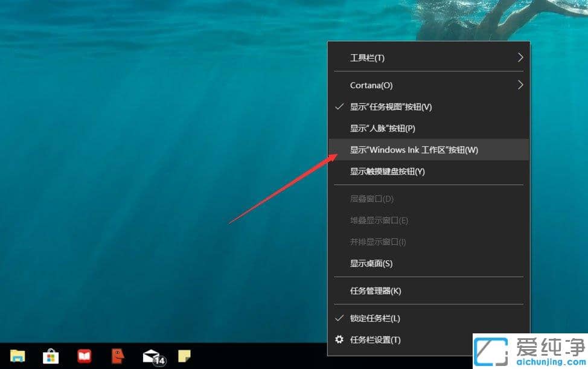Screen dimensions: 588x369
Task: Disable the 任务视图 button via its checked entry
Action: pyautogui.click(x=391, y=106)
